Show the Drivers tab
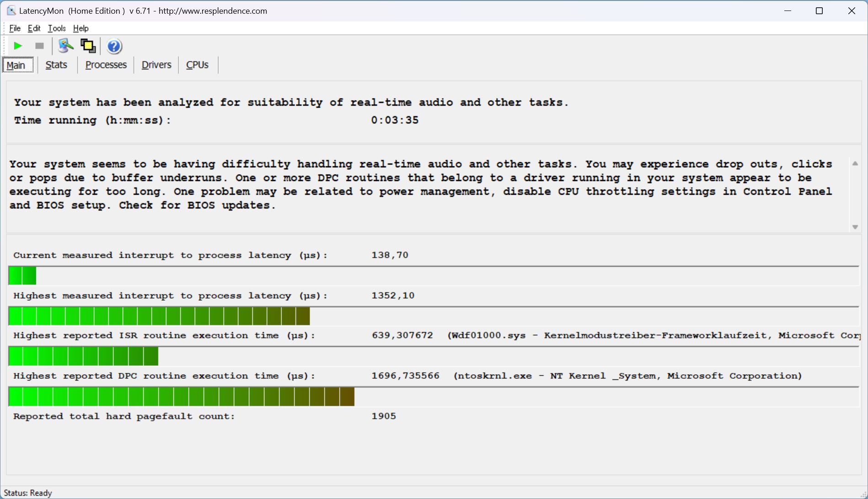 click(x=156, y=65)
